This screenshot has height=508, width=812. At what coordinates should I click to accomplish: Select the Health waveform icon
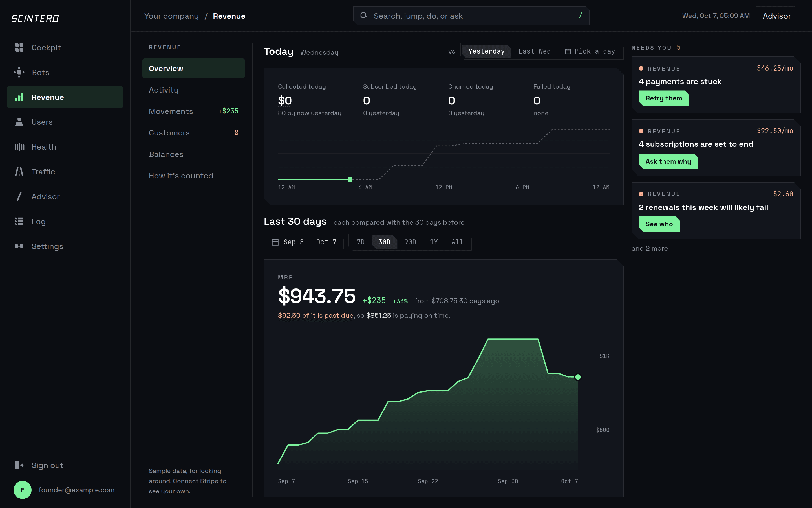[19, 147]
